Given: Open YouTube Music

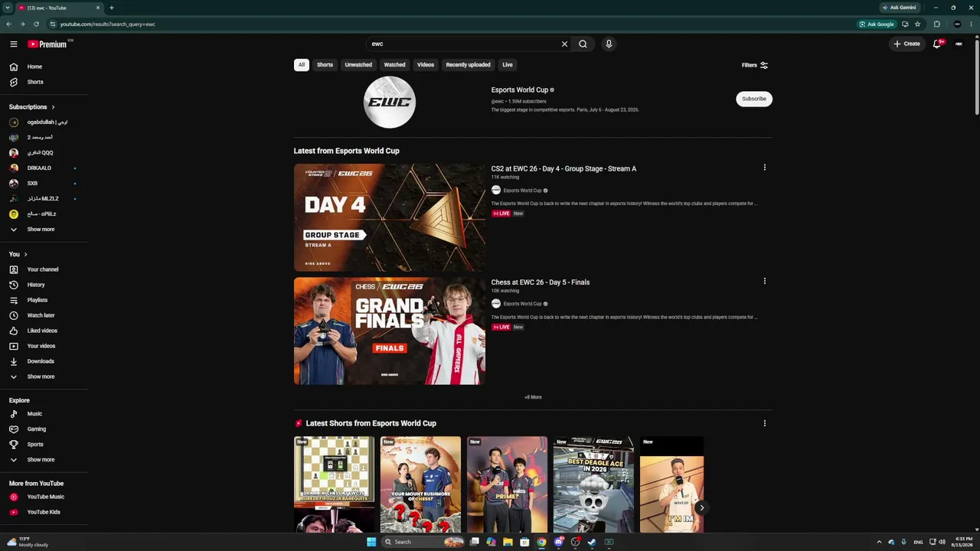Looking at the screenshot, I should click(44, 497).
